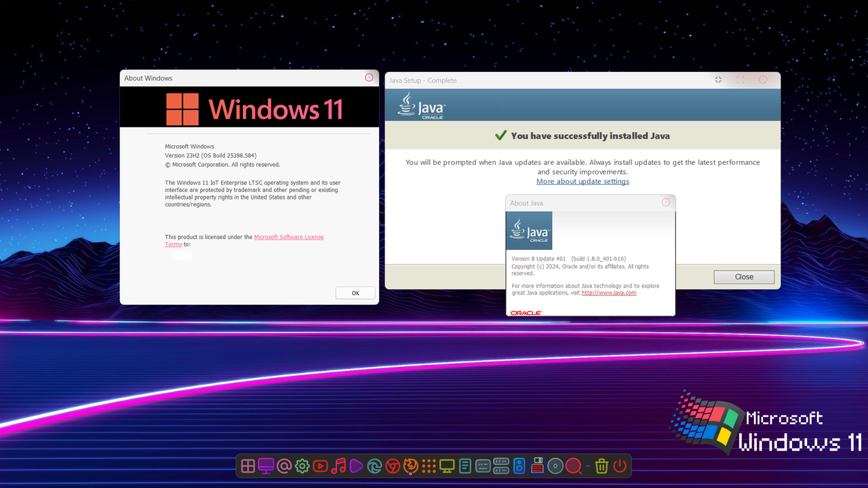Open the http://www.java.com link in About Java
The image size is (868, 488).
click(x=609, y=293)
